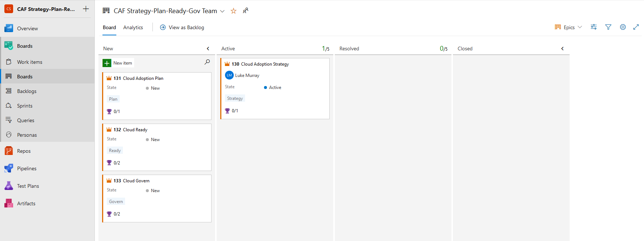This screenshot has width=644, height=241.
Task: Click Active column 1/5 WIP count
Action: point(326,48)
